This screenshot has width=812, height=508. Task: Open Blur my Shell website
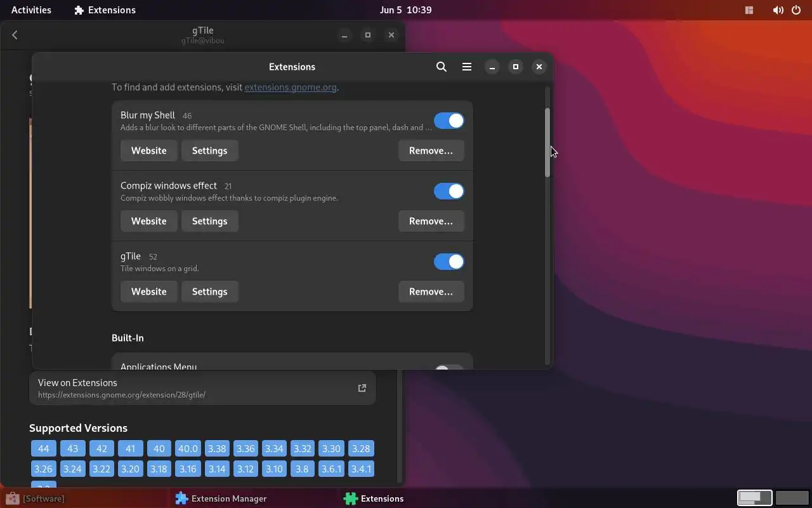[148, 150]
